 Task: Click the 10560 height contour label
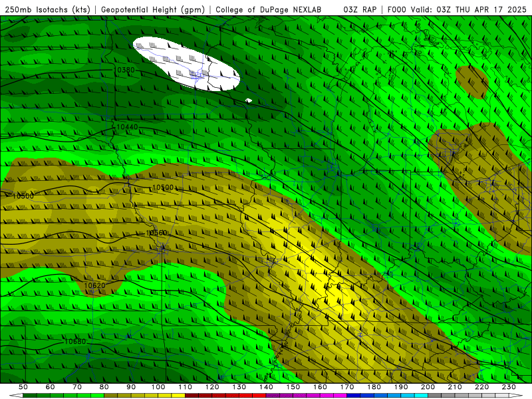click(156, 233)
